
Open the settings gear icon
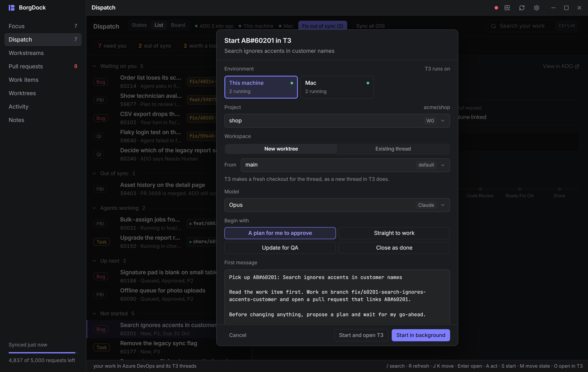click(x=537, y=8)
